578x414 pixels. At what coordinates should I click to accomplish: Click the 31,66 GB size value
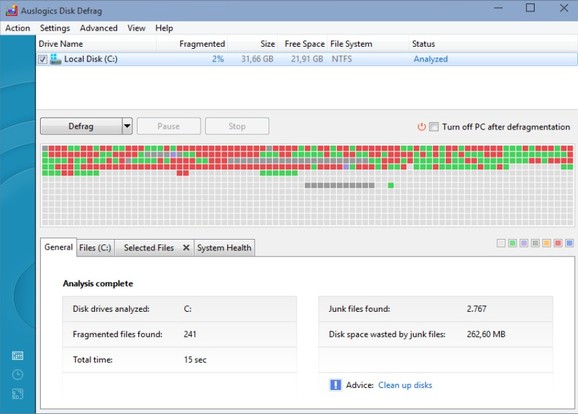pos(257,59)
